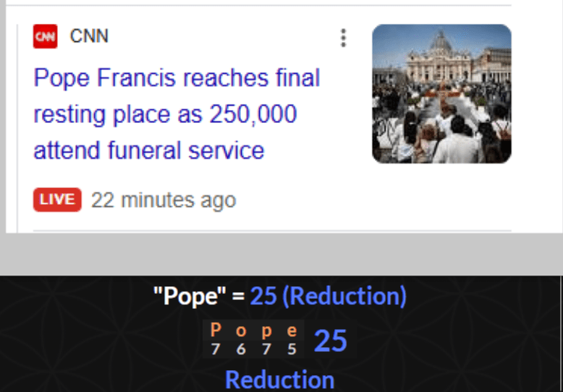The image size is (563, 392).
Task: Select the capital letter P in breakdown
Action: click(x=215, y=331)
